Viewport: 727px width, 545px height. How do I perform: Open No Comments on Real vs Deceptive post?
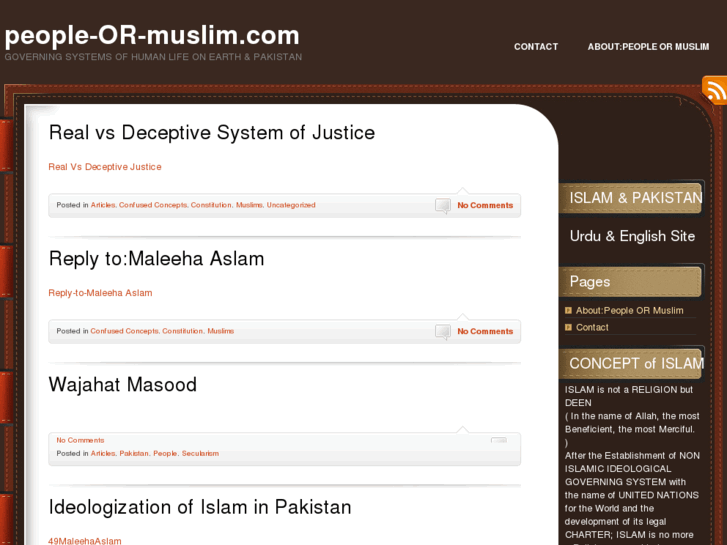(x=485, y=205)
